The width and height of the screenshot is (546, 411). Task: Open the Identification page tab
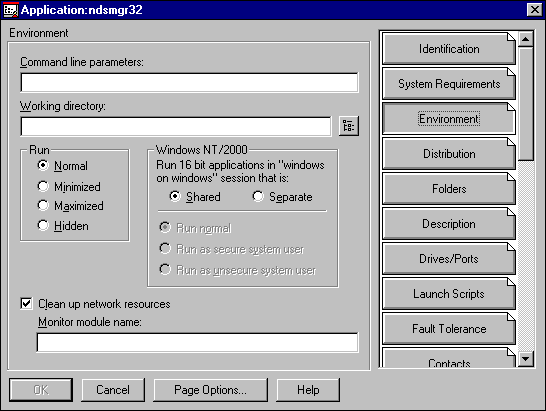click(x=449, y=49)
